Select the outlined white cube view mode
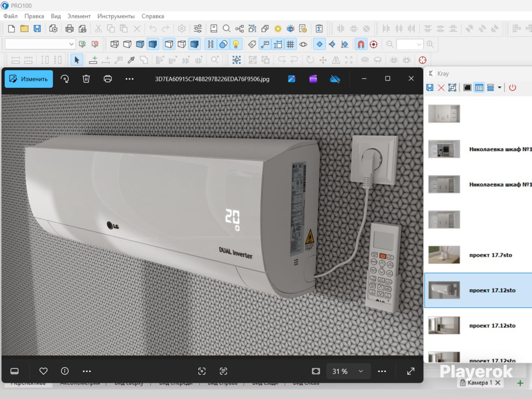The width and height of the screenshot is (532, 399). point(127,44)
